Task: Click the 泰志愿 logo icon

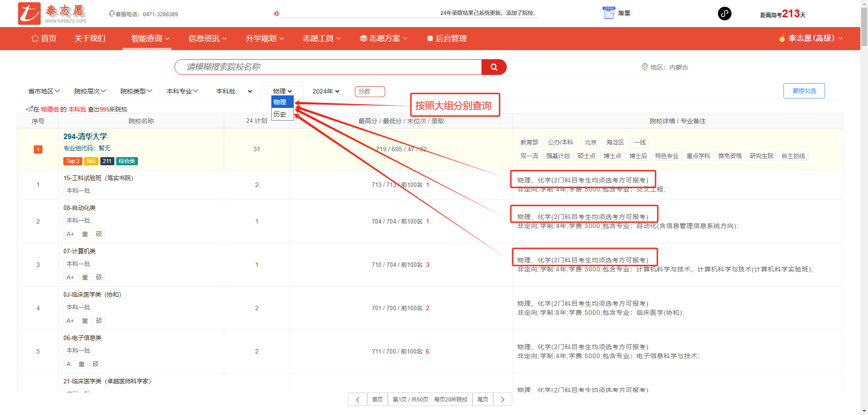Action: [x=29, y=14]
